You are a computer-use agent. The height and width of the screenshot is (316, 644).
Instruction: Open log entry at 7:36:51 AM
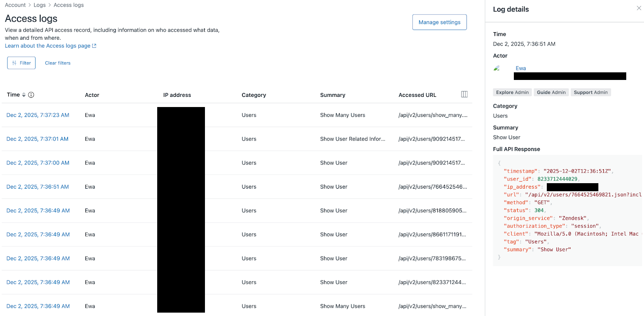coord(37,187)
